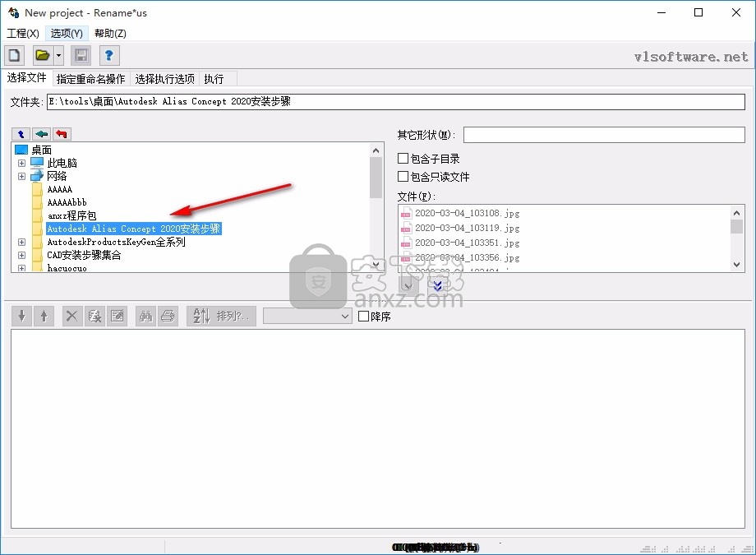Viewport: 756px width, 555px height.
Task: Expand the 此电脑 tree node
Action: click(21, 163)
